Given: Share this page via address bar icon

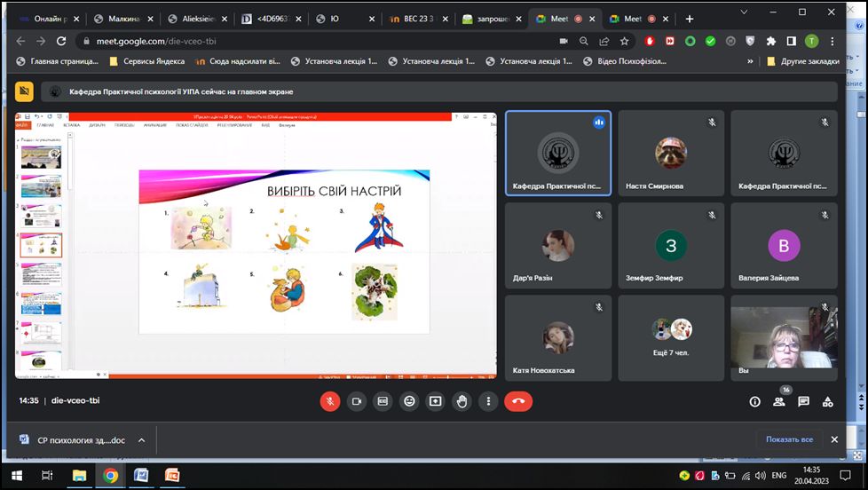Looking at the screenshot, I should [x=604, y=41].
